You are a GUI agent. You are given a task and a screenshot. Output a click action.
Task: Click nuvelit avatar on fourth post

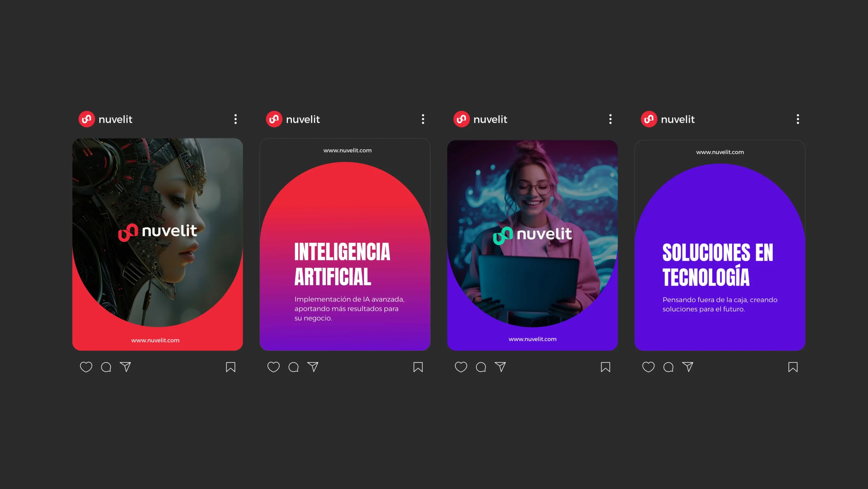649,119
